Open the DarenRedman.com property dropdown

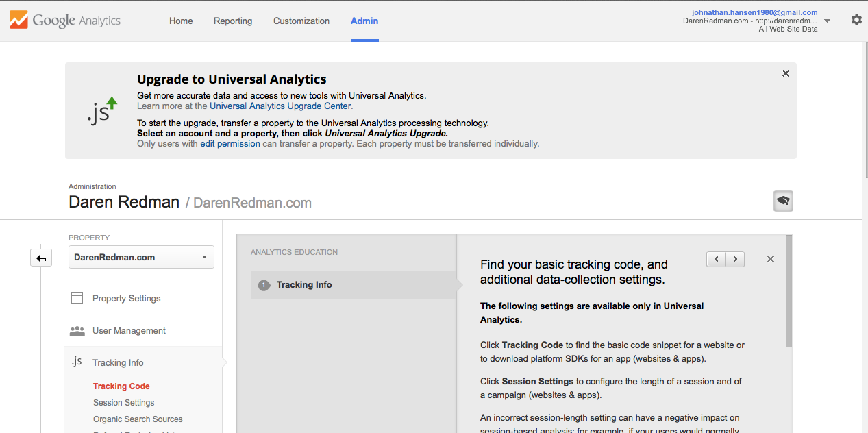[x=141, y=257]
